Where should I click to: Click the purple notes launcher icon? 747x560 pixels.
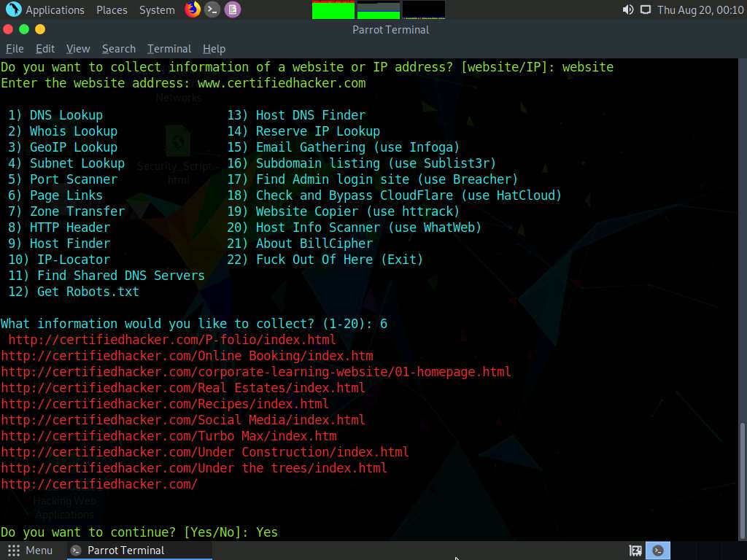[x=233, y=9]
